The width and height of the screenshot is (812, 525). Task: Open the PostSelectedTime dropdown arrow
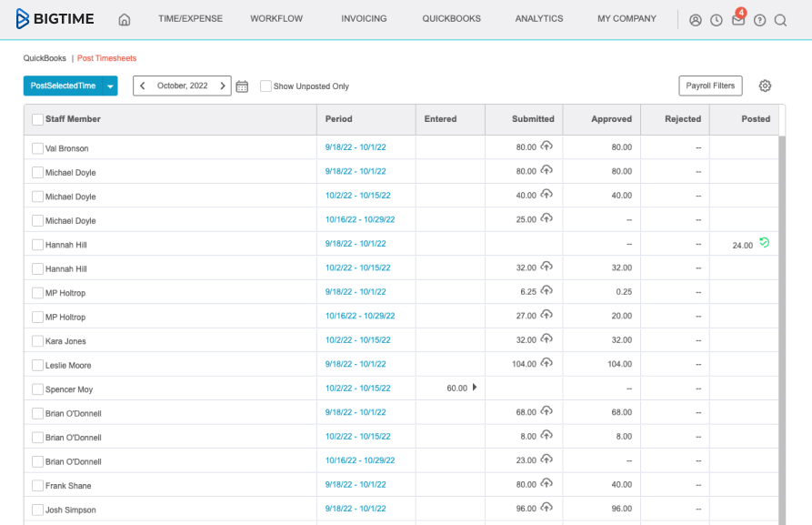click(x=110, y=86)
